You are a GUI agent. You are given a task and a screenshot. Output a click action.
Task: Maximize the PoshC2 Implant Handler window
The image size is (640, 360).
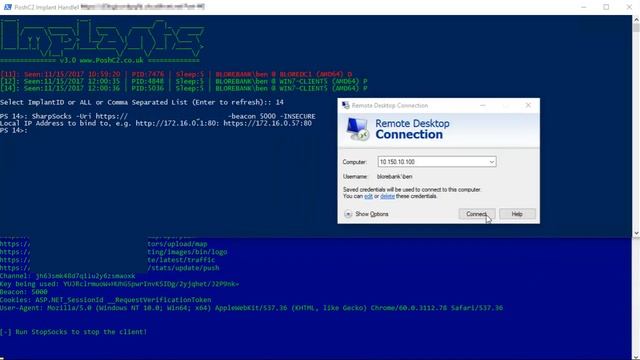pos(606,7)
